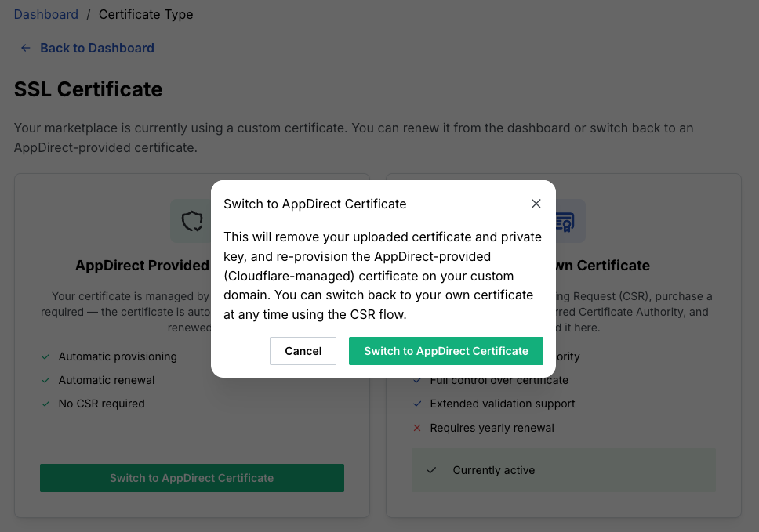Click the red X icon beside Requires yearly renewal
The height and width of the screenshot is (532, 759).
tap(417, 428)
